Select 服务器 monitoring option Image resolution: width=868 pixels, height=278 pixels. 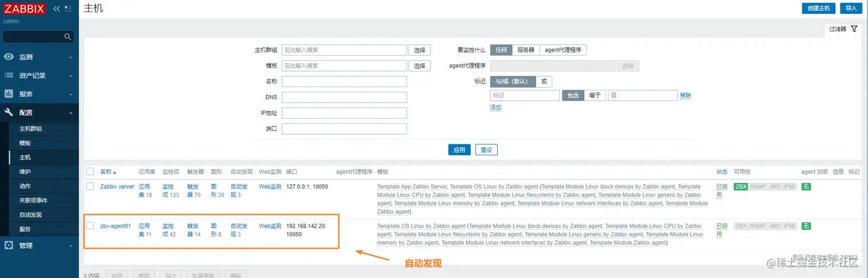pyautogui.click(x=526, y=50)
